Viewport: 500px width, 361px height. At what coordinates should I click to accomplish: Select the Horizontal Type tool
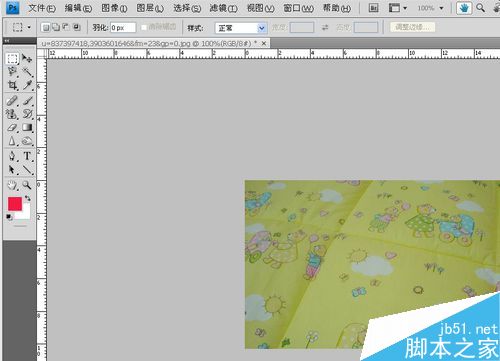(x=27, y=156)
